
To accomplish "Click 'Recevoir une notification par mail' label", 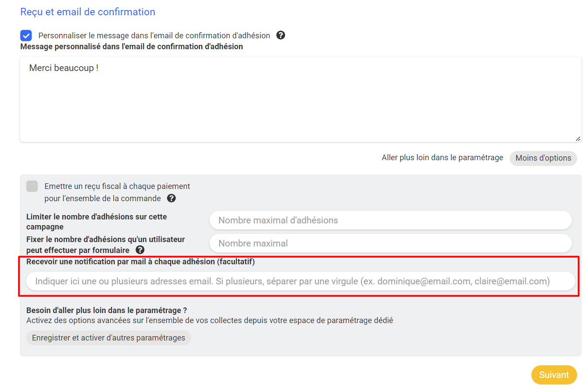I will 140,262.
